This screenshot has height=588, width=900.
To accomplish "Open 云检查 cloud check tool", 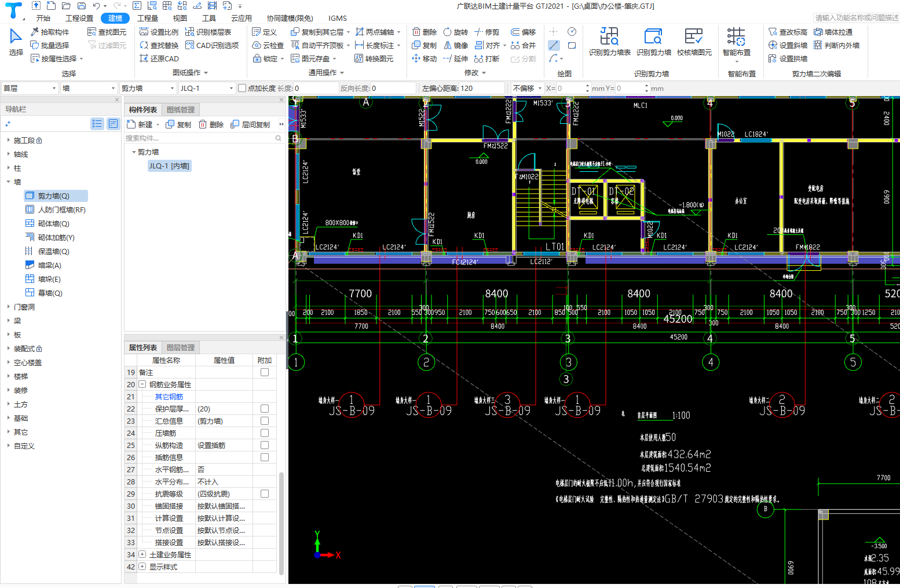I will point(268,45).
